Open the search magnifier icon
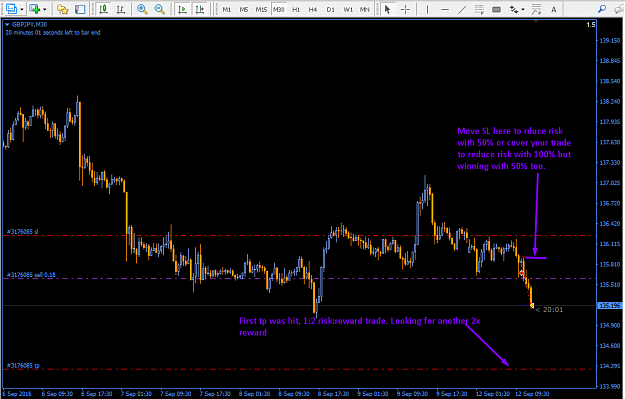 tap(602, 9)
